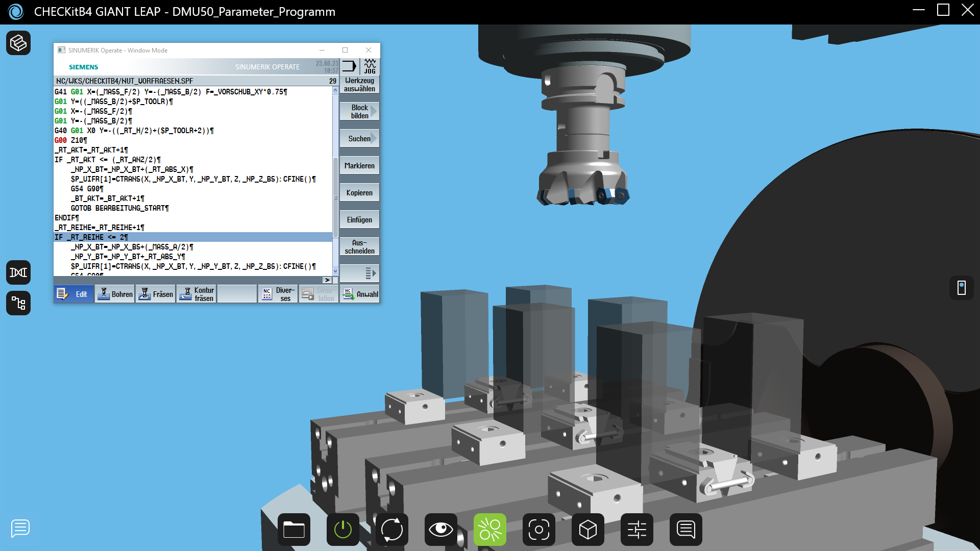Click the line _NP_Y_BT=_NP_Y_BT+_RT_ABS_Y
The image size is (980, 551).
[x=128, y=257]
